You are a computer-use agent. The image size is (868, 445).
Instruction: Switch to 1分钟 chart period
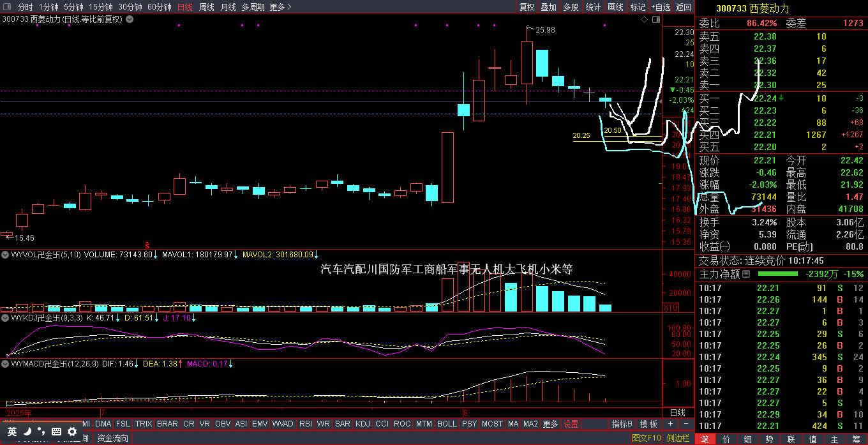(x=49, y=7)
